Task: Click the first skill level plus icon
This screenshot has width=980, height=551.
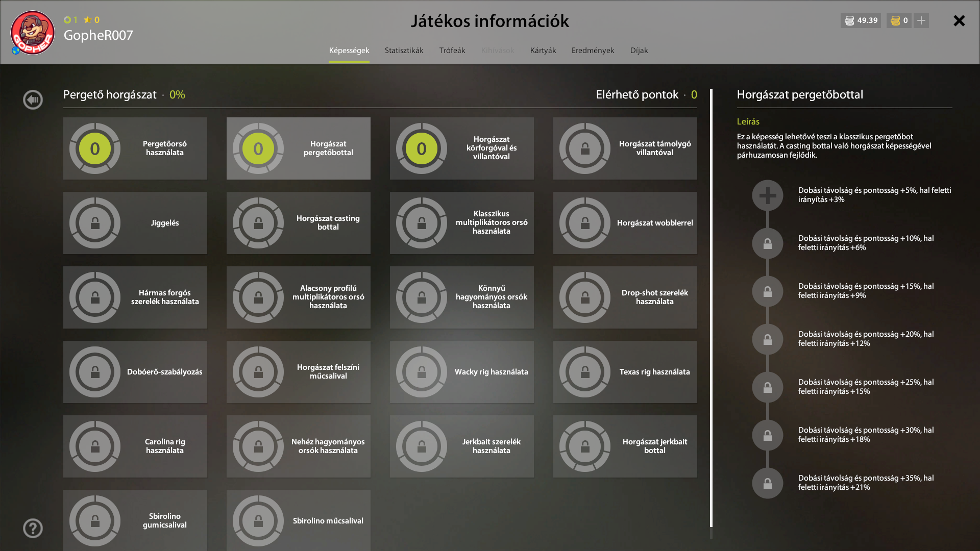Action: tap(767, 195)
